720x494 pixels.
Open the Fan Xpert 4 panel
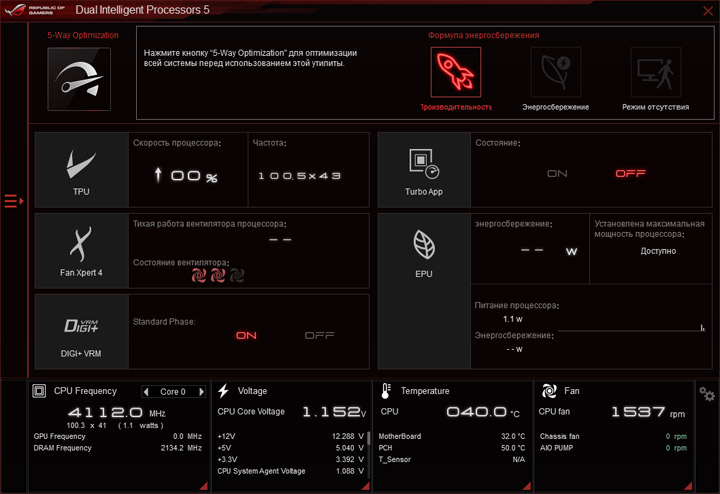[x=82, y=251]
